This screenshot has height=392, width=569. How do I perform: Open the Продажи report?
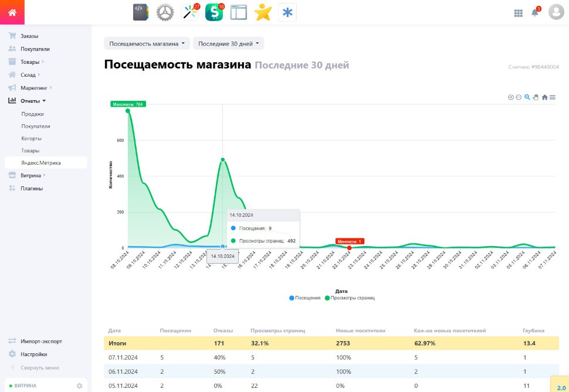32,114
